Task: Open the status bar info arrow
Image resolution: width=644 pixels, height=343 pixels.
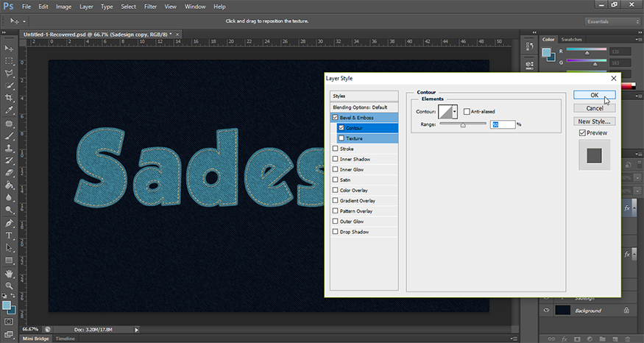Action: 137,330
